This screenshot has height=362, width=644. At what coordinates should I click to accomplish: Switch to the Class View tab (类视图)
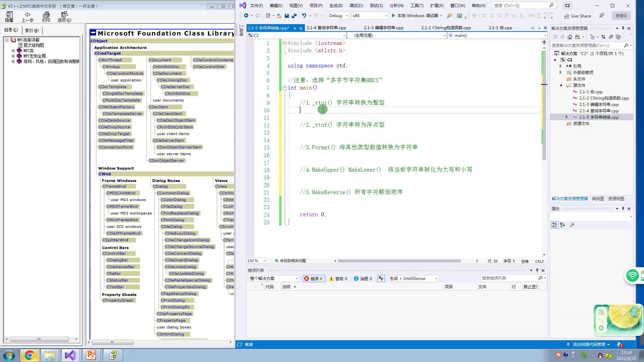pos(598,199)
